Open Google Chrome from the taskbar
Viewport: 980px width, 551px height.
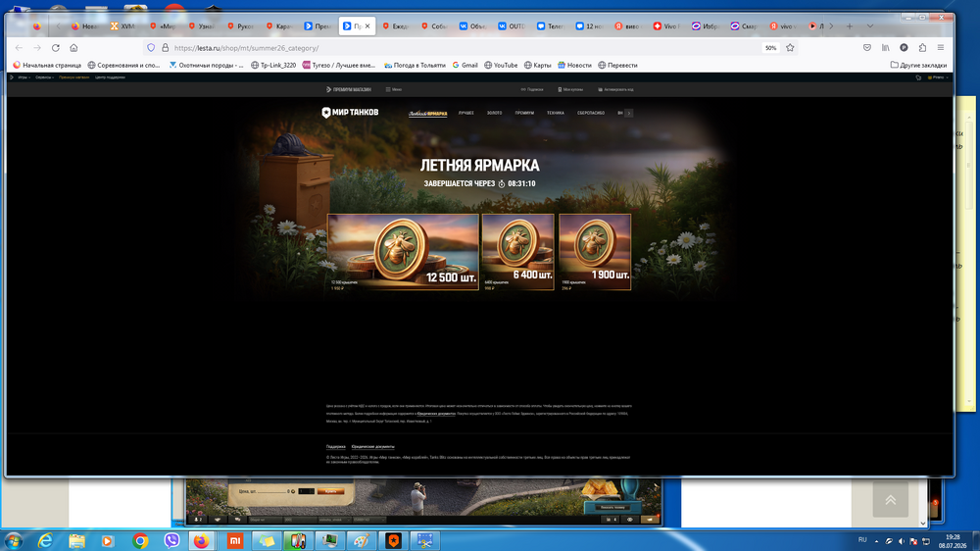pos(140,541)
